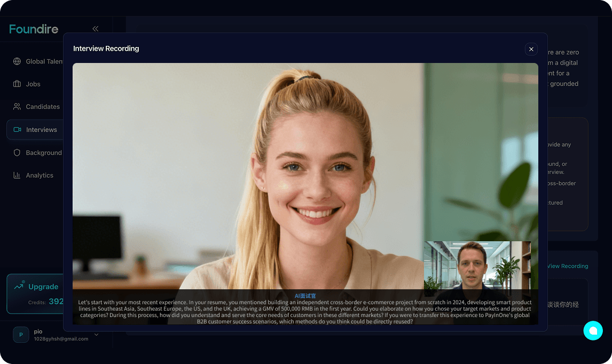Open the Jobs briefcase icon
This screenshot has width=612, height=364.
(17, 84)
